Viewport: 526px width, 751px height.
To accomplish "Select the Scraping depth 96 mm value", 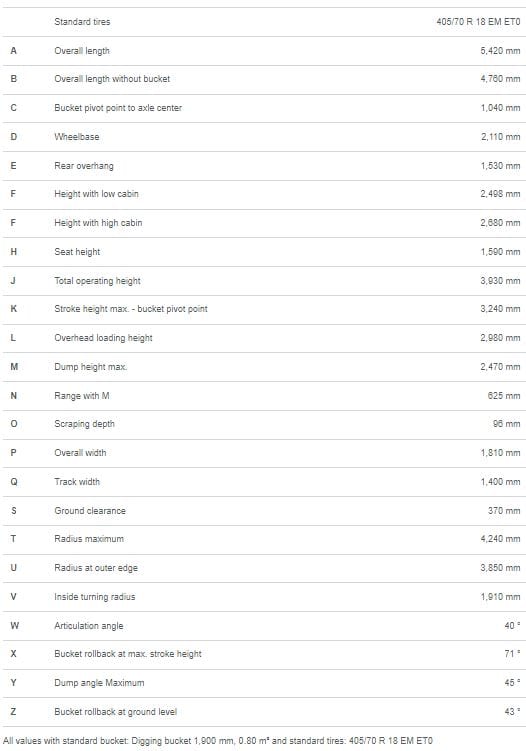I will click(506, 424).
